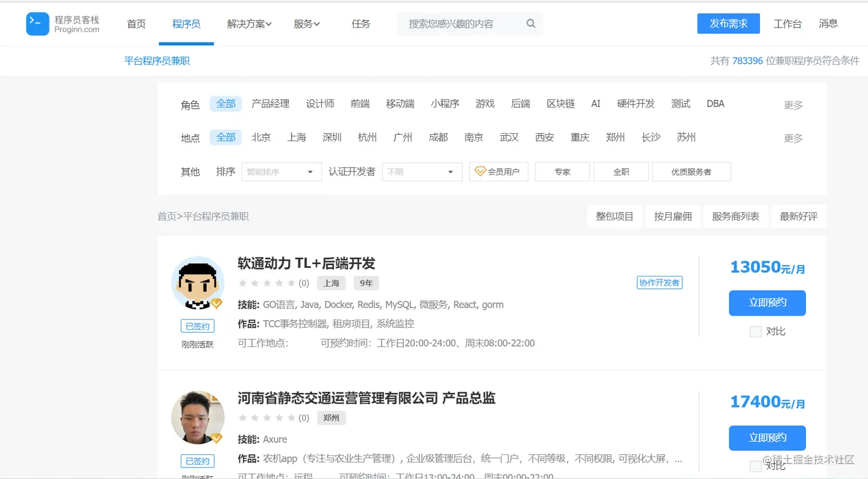Filter role by 小程序
Screen dimensions: 868x479
point(445,104)
